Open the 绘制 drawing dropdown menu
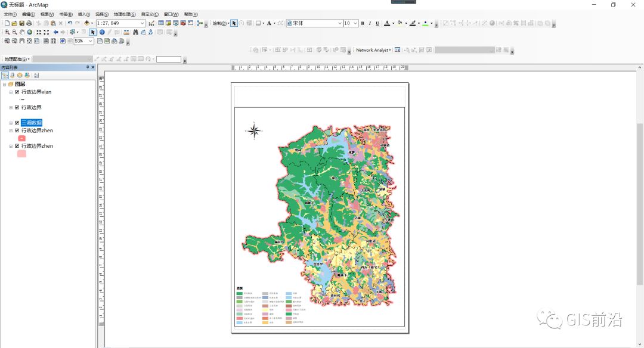This screenshot has height=348, width=644. (x=221, y=23)
